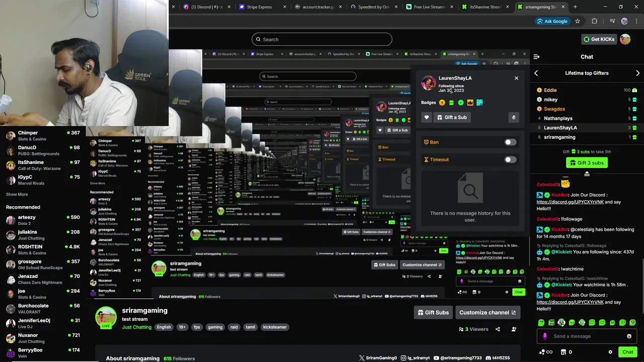644x362 pixels.
Task: Click the channel points infinity icon
Action: click(546, 352)
